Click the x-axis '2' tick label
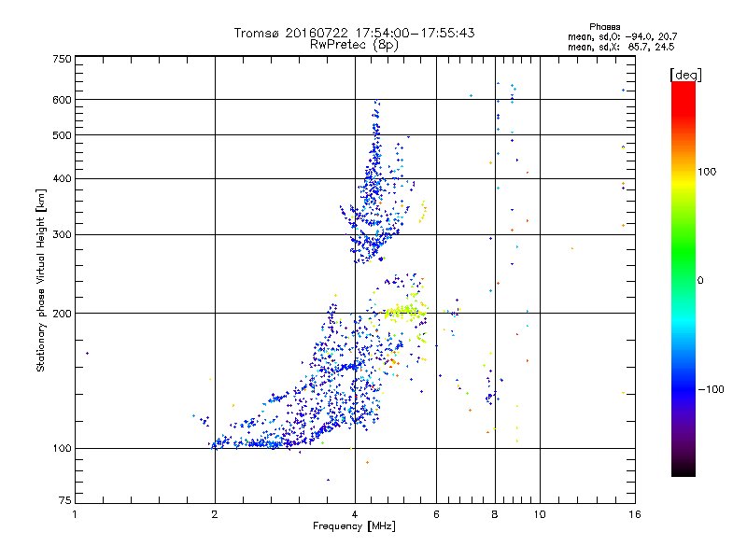This screenshot has width=747, height=560. [215, 514]
